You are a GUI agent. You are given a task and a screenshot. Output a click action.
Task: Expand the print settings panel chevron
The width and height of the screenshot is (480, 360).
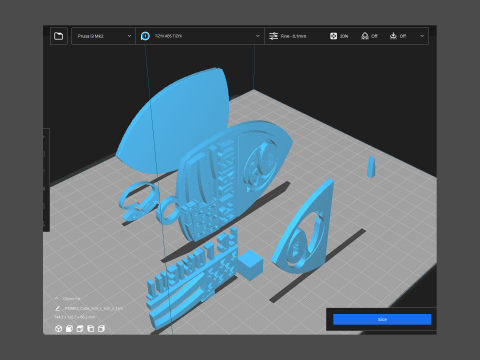tap(422, 36)
